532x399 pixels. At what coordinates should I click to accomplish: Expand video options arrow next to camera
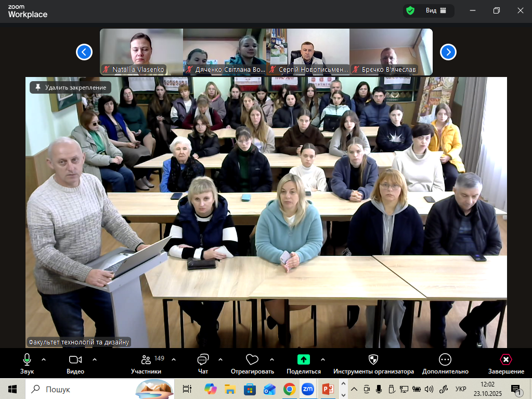(95, 359)
